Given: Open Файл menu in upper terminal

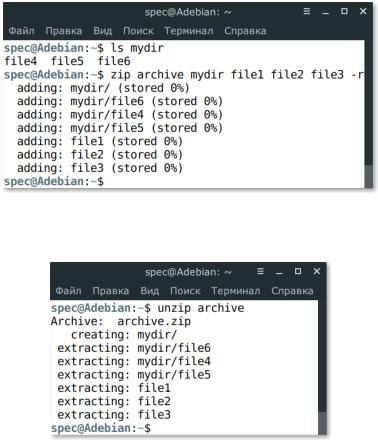Looking at the screenshot, I should (x=21, y=31).
